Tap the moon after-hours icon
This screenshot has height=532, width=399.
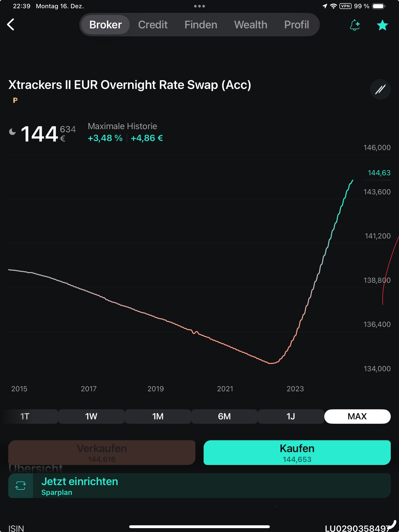pyautogui.click(x=12, y=132)
